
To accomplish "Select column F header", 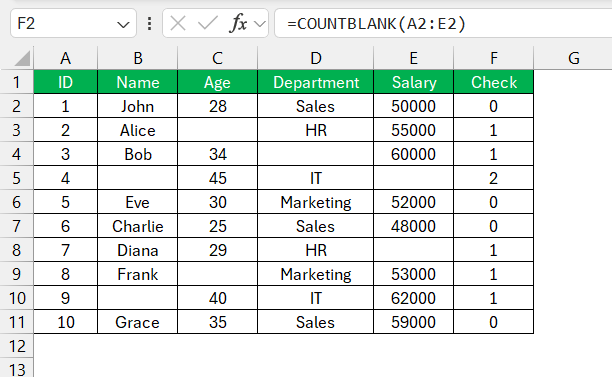I will (493, 58).
